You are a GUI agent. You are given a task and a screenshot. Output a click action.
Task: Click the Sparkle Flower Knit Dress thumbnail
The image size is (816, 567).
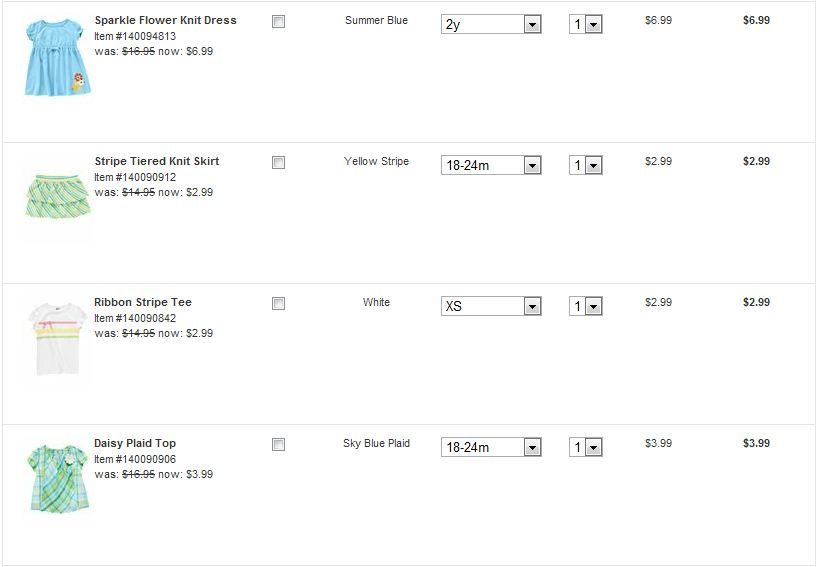(x=57, y=56)
